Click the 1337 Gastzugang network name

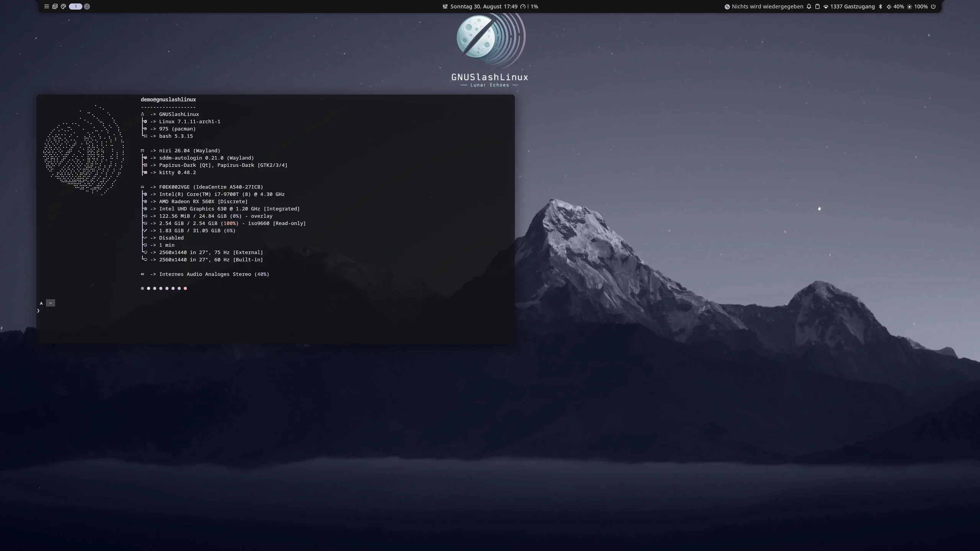point(853,7)
